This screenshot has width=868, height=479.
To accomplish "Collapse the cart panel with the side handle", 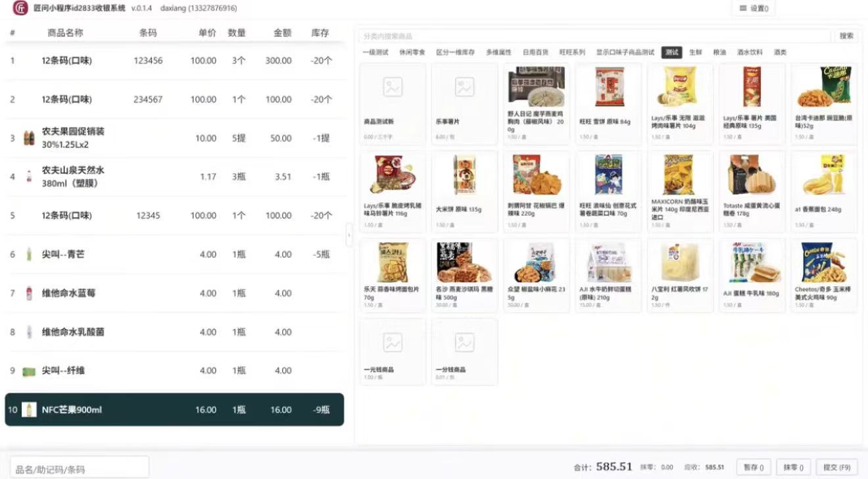I will 349,235.
